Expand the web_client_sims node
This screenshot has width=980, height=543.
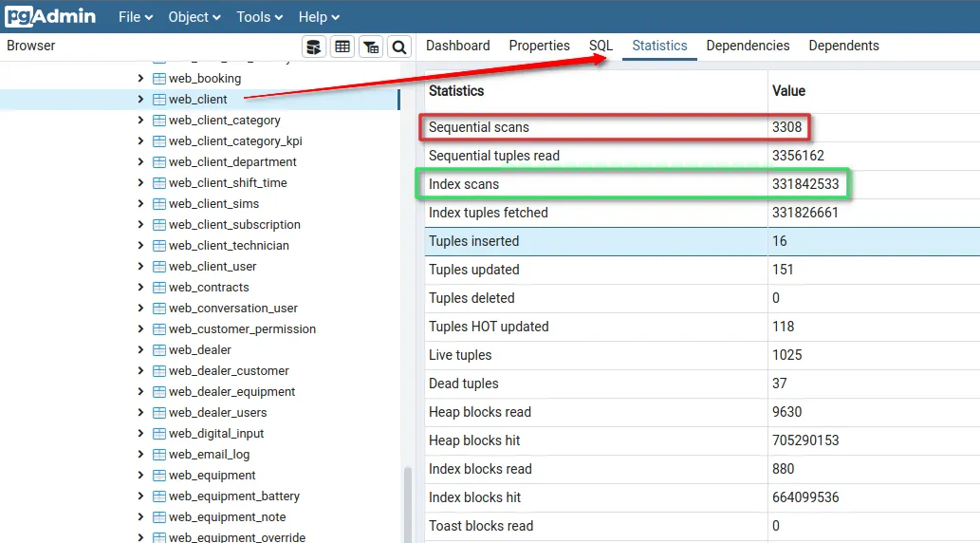click(x=140, y=203)
